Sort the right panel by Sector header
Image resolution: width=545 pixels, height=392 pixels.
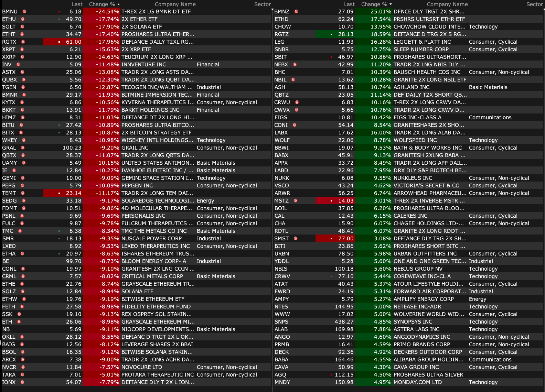(534, 4)
